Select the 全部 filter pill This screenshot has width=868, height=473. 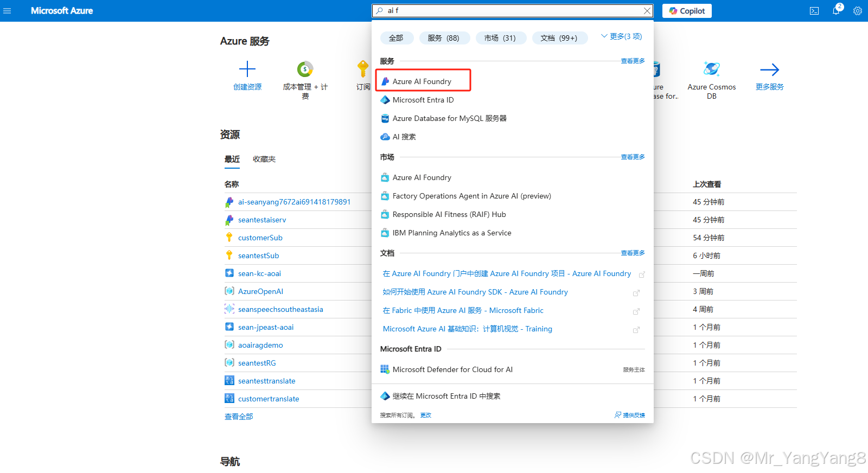coord(396,38)
